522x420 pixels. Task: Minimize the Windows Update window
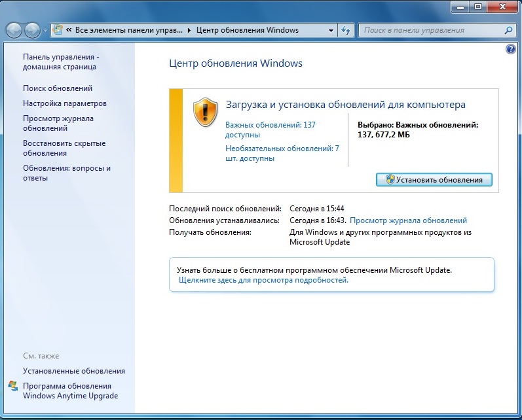point(460,7)
